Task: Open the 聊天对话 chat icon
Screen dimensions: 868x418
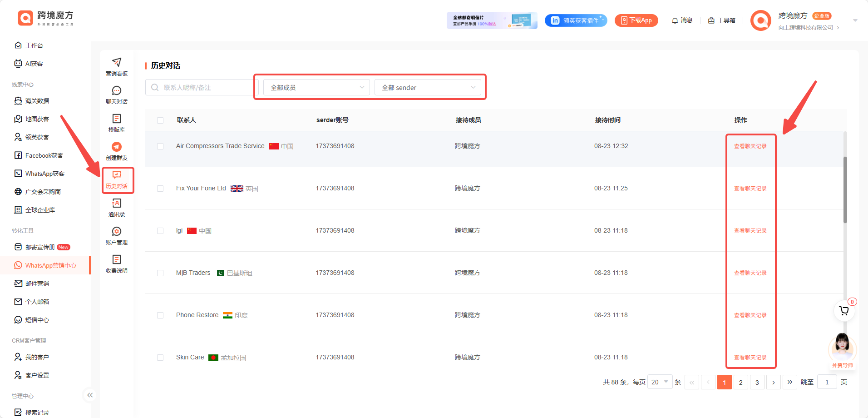Action: 117,91
